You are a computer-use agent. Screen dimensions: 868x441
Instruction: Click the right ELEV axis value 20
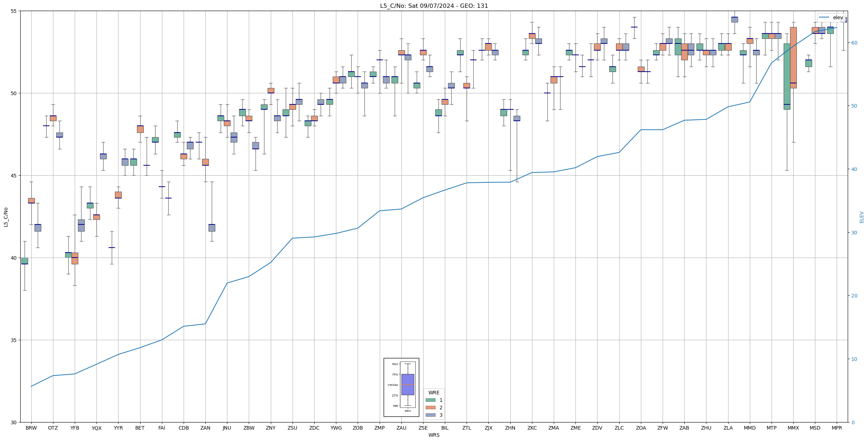854,296
